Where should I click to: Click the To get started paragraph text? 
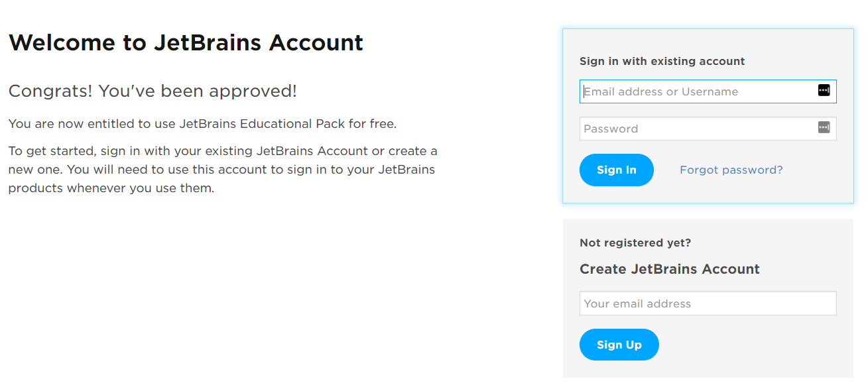(x=223, y=170)
